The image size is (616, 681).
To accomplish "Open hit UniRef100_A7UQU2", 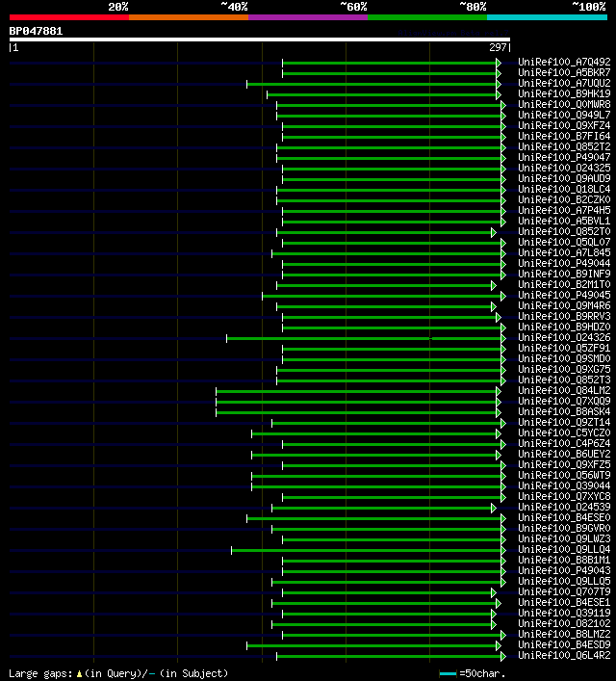I will coord(564,83).
